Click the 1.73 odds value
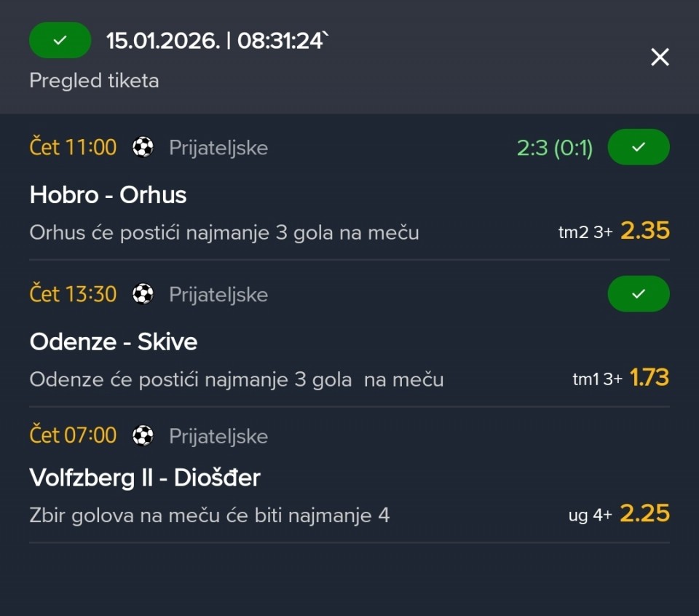The image size is (699, 616). (x=649, y=378)
